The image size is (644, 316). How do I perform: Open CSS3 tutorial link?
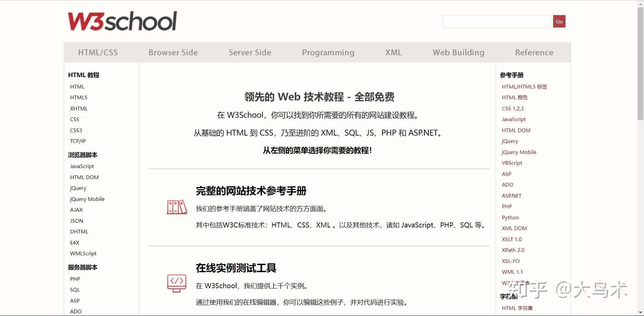point(76,130)
